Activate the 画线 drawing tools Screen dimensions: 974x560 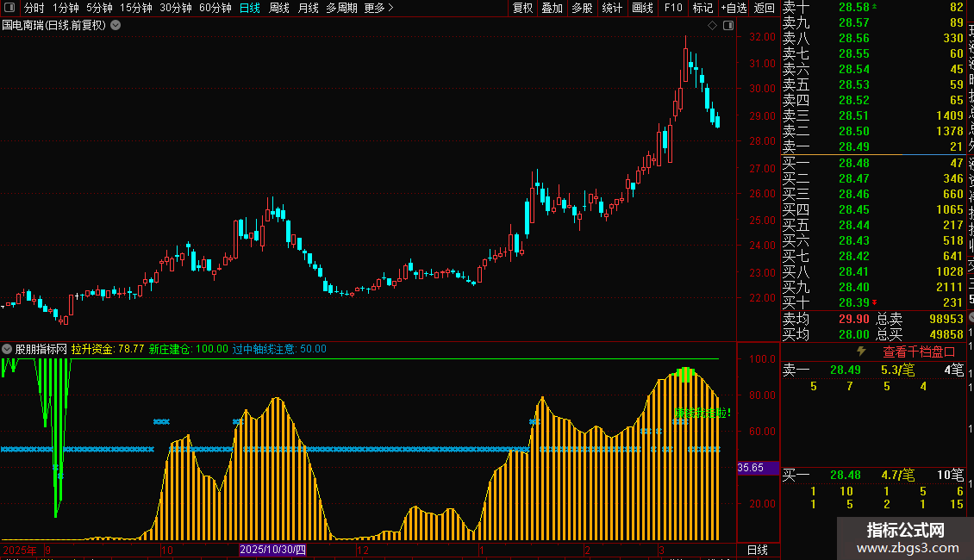point(642,8)
